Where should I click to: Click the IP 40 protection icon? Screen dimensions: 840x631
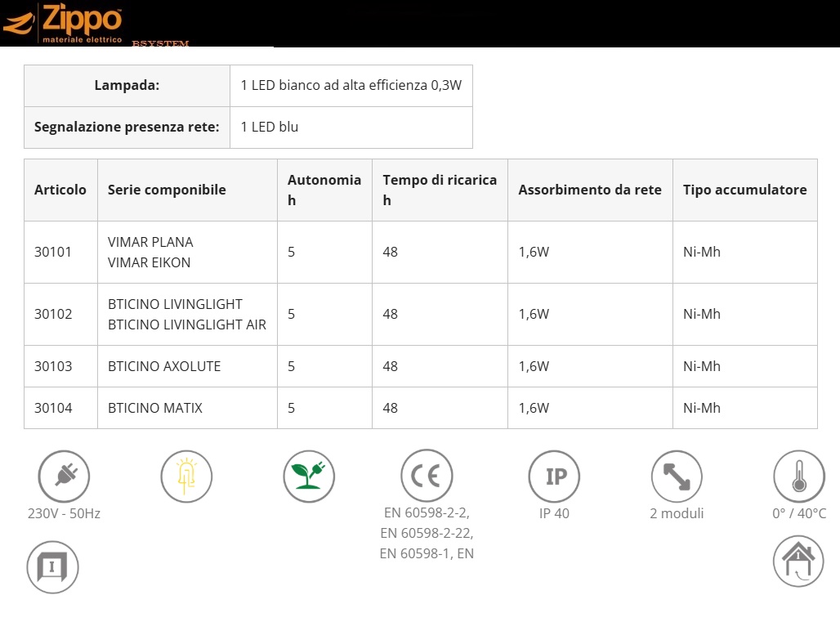[554, 477]
